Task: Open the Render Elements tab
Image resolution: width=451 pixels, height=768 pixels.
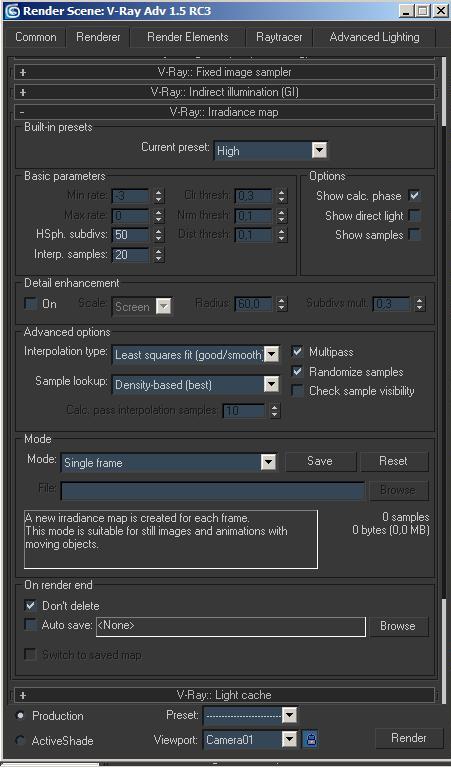Action: click(x=188, y=37)
